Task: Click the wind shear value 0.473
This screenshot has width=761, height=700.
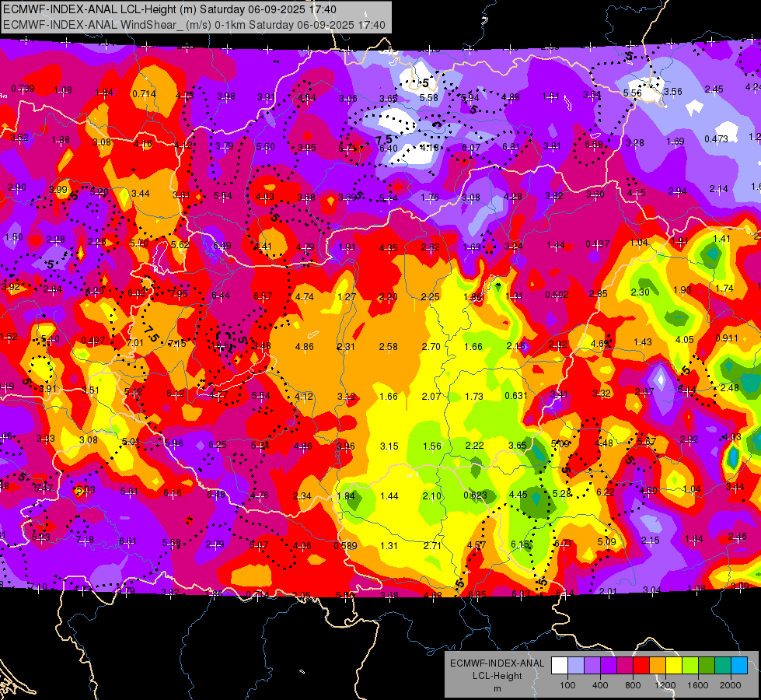Action: pos(717,139)
